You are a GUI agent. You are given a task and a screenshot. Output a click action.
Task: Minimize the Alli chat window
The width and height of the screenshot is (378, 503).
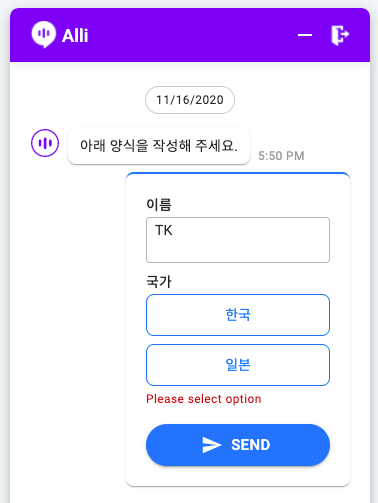tap(305, 35)
